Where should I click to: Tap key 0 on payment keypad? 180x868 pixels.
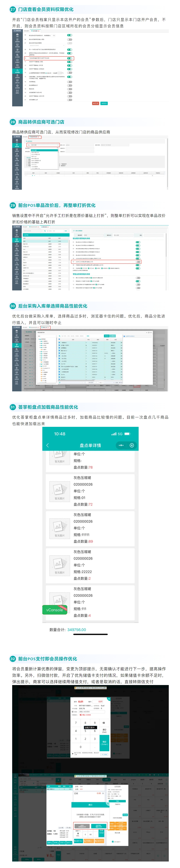[x=81, y=747]
